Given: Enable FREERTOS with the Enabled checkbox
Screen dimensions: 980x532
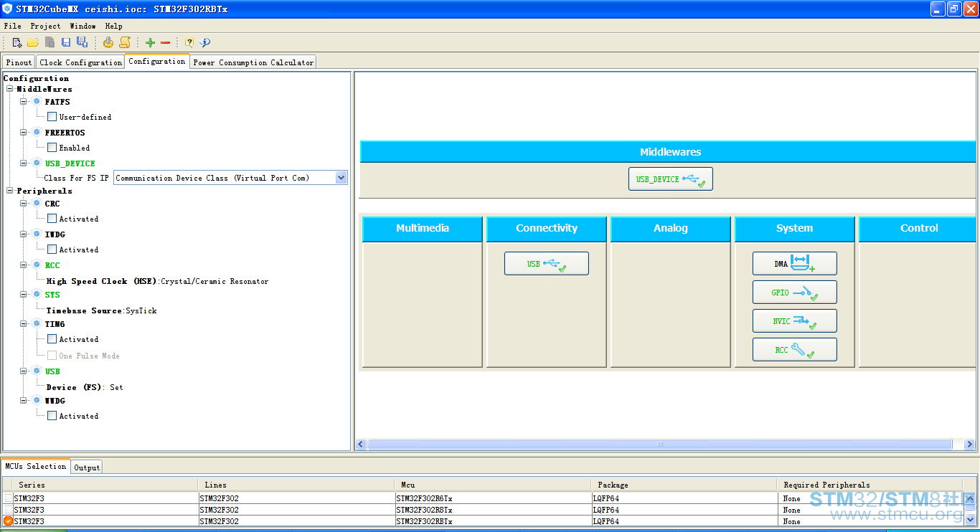Looking at the screenshot, I should point(52,147).
